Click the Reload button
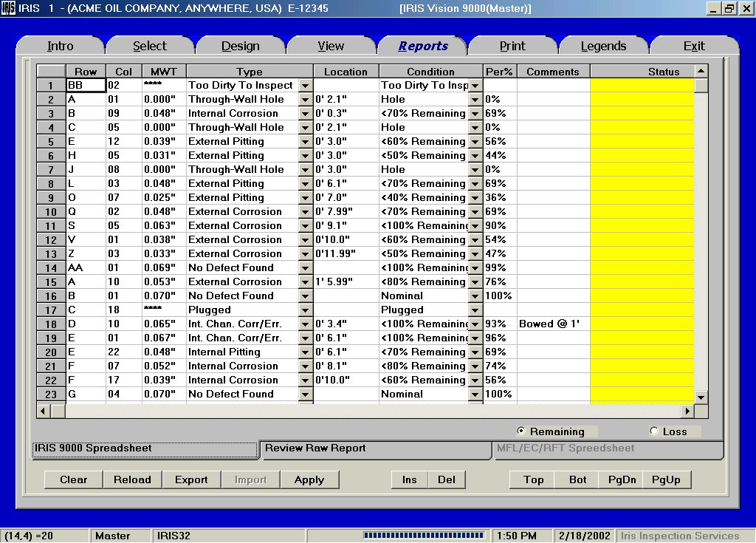756x543 pixels. pos(132,479)
